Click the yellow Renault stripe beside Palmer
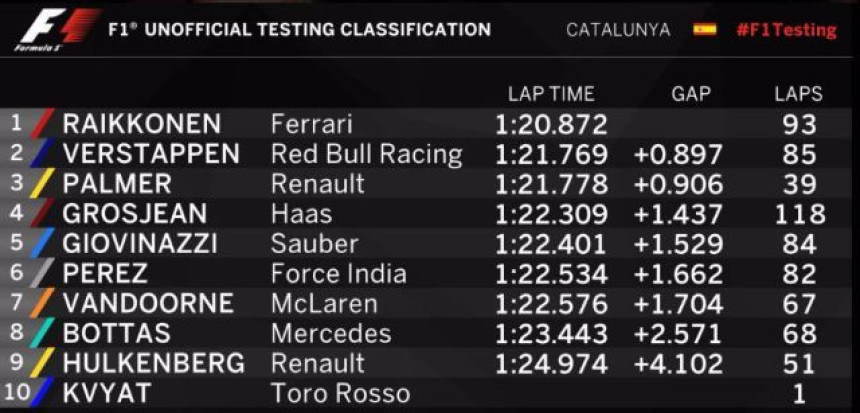Viewport: 860px width, 413px height. pyautogui.click(x=42, y=183)
